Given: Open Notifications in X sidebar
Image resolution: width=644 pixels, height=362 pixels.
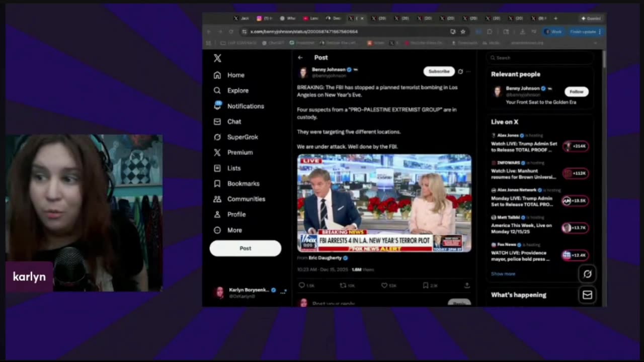Looking at the screenshot, I should pyautogui.click(x=238, y=106).
